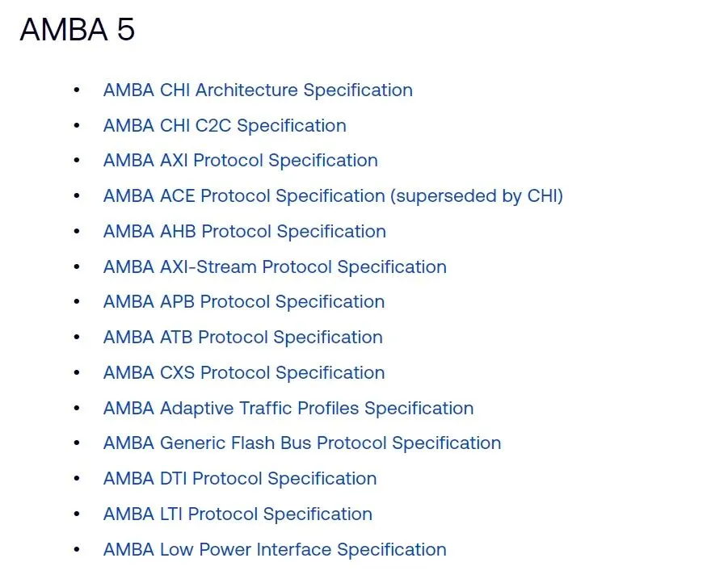Click AMBA Generic Flash Bus Protocol link
The height and width of the screenshot is (575, 728).
[302, 443]
